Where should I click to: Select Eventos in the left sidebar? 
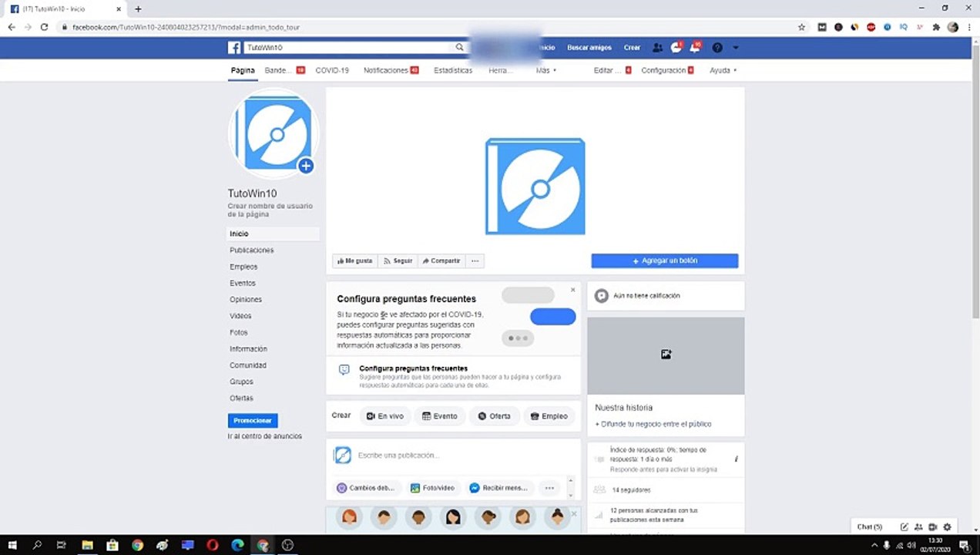coord(243,284)
